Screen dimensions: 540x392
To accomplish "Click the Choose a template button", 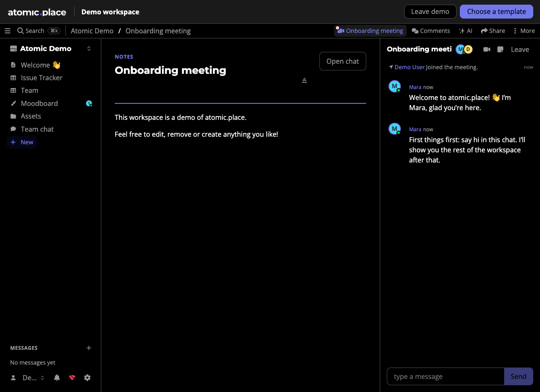I will click(x=496, y=11).
